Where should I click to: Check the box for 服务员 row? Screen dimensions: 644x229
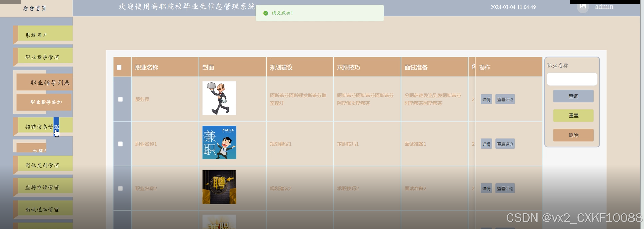pyautogui.click(x=120, y=99)
